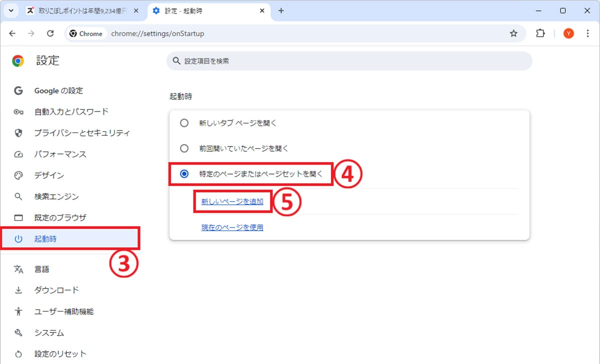This screenshot has width=600, height=364.
Task: Switch to the 取りこぼしポイント browser tab
Action: coord(80,10)
